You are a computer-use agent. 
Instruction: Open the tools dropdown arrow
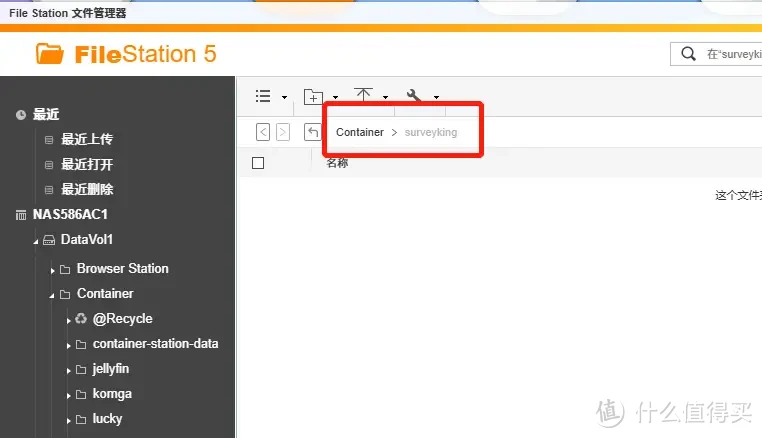[x=436, y=97]
